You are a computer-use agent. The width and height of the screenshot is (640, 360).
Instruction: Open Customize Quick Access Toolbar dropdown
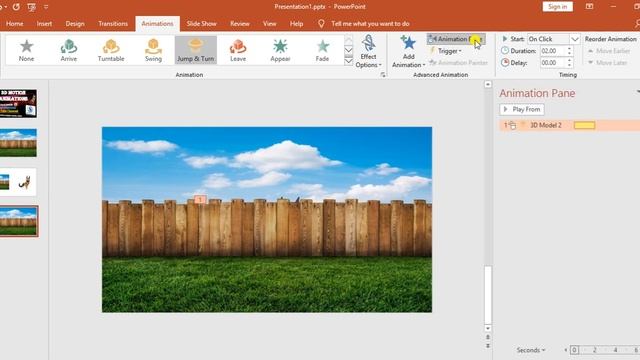click(x=46, y=7)
